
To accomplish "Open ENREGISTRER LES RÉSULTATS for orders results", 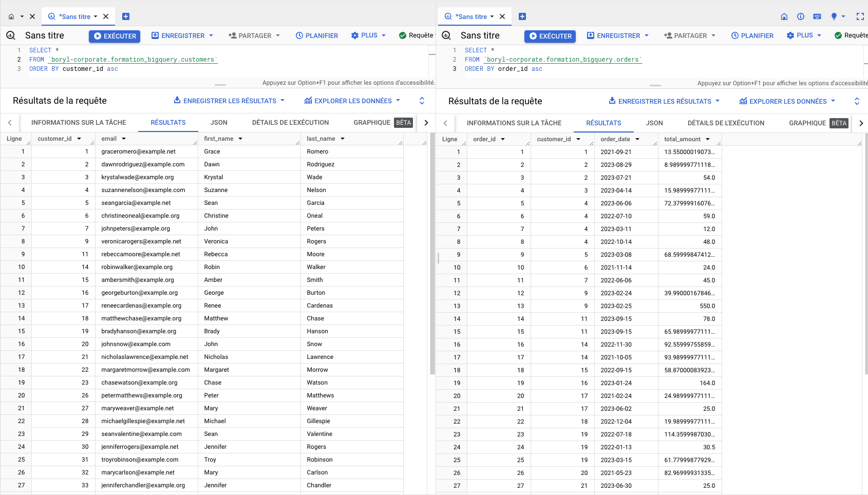I will coord(664,101).
